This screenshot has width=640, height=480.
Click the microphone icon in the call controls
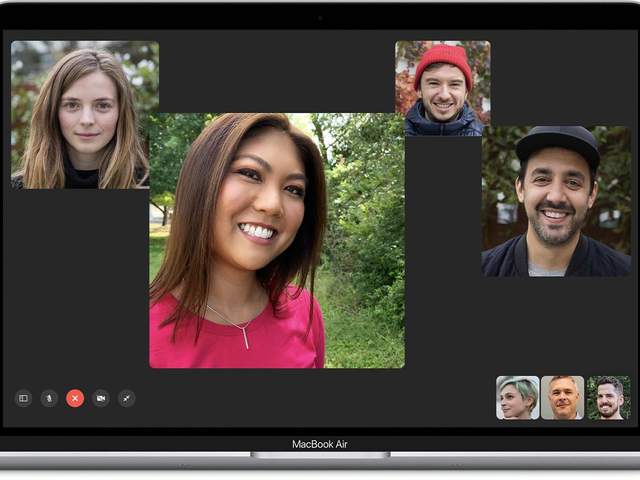[x=49, y=398]
